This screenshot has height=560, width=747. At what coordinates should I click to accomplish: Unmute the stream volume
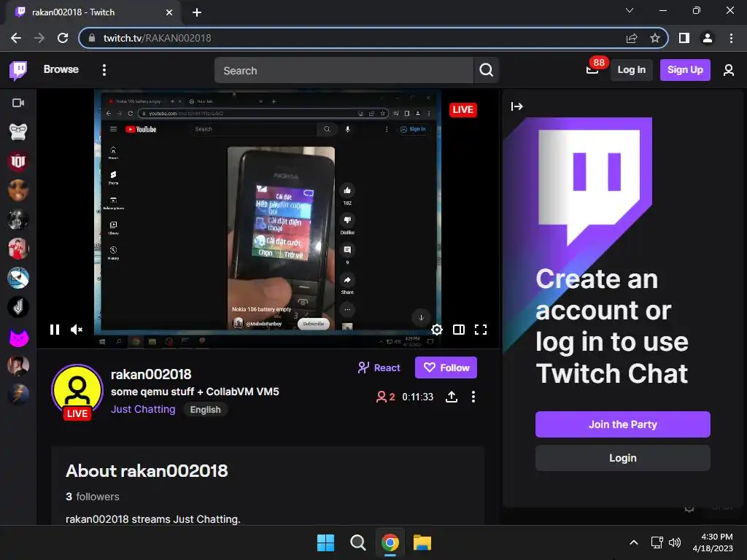(77, 330)
